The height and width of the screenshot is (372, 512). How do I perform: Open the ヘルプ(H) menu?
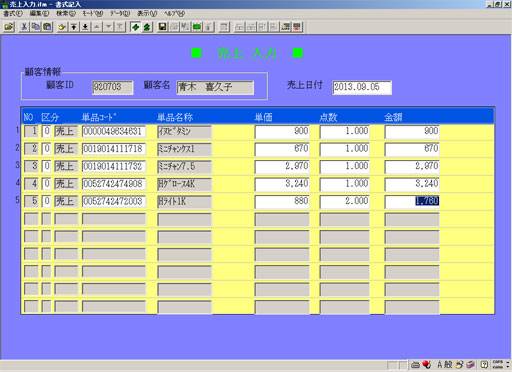(x=174, y=13)
